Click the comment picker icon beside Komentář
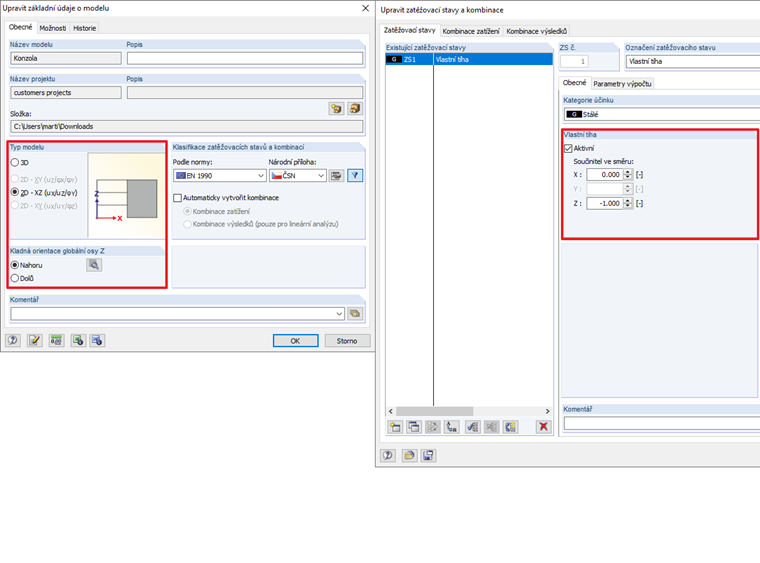Screen dimensions: 760x563 pos(355,313)
